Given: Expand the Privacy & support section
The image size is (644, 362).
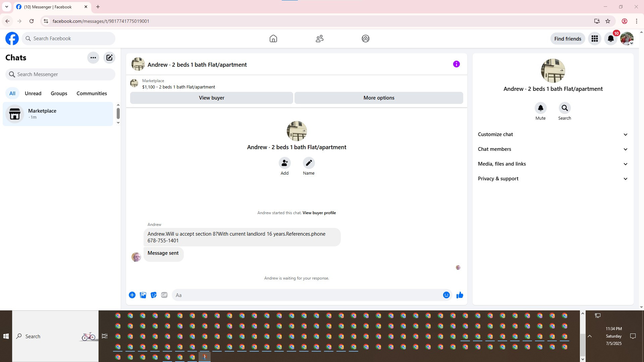Looking at the screenshot, I should pos(553,179).
